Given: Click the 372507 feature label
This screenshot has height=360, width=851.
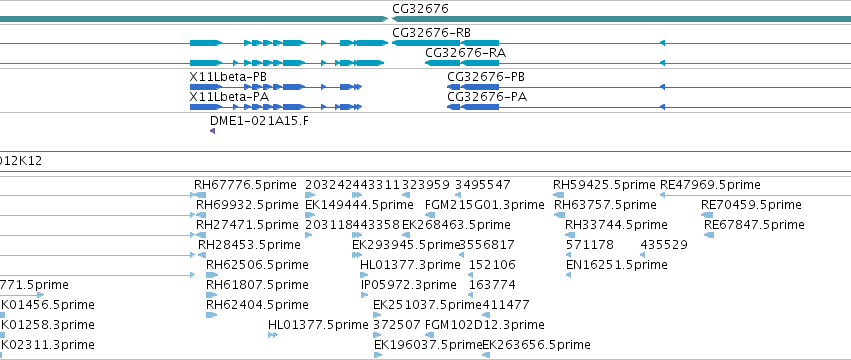Looking at the screenshot, I should 397,325.
